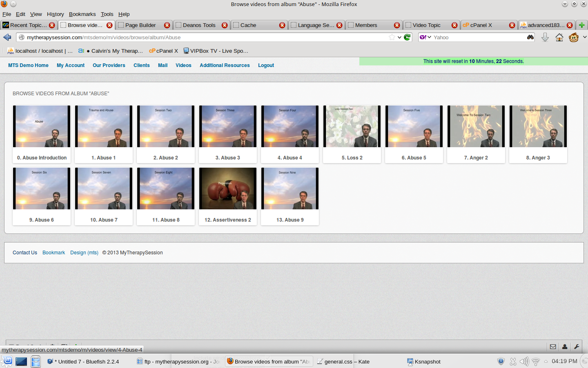Click the Back arrow button

point(7,37)
